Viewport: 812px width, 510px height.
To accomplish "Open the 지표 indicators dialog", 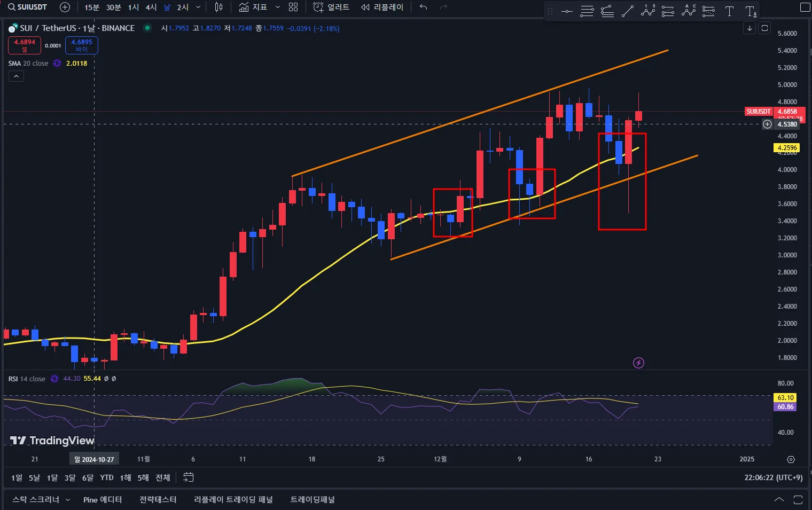I will pos(253,7).
